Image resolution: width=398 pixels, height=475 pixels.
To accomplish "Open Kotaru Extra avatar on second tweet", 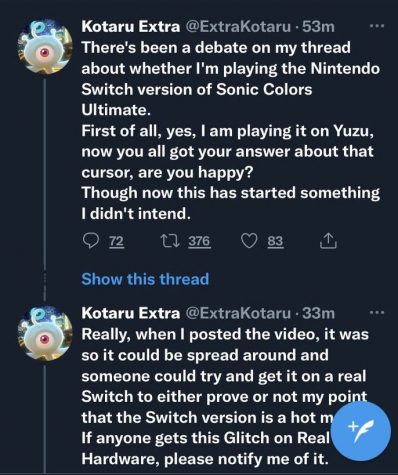I will tap(45, 333).
